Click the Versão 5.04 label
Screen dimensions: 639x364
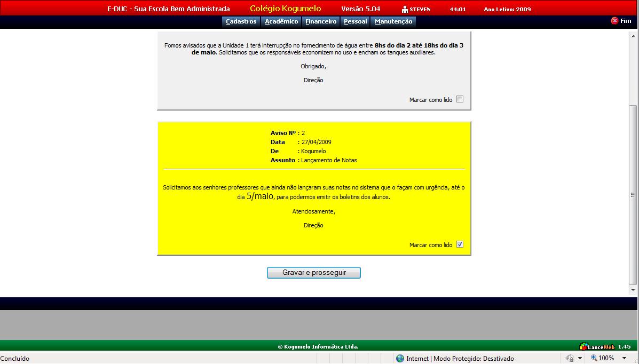(361, 9)
